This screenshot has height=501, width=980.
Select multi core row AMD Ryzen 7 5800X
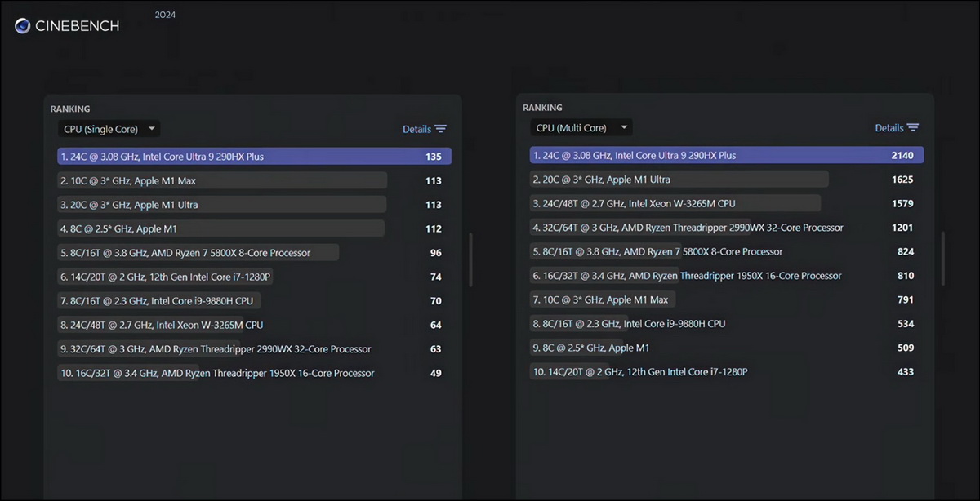coord(727,251)
